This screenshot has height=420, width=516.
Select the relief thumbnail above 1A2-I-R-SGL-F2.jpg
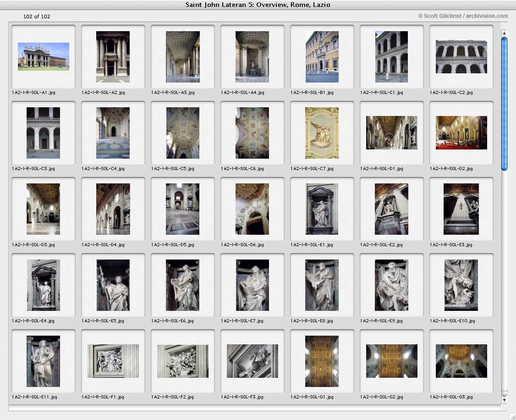pos(183,361)
